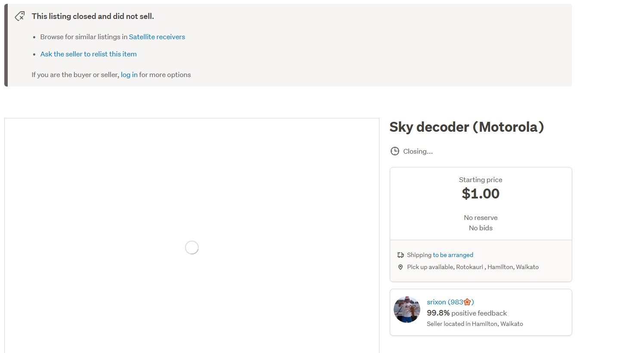Click the 'No reserve' text
This screenshot has width=644, height=353.
[x=481, y=218]
